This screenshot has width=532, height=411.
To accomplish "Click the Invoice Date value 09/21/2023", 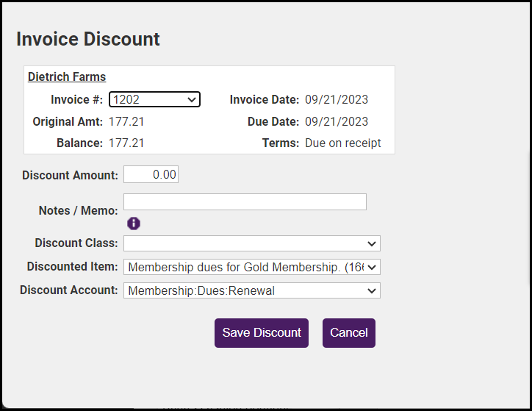I will point(337,99).
